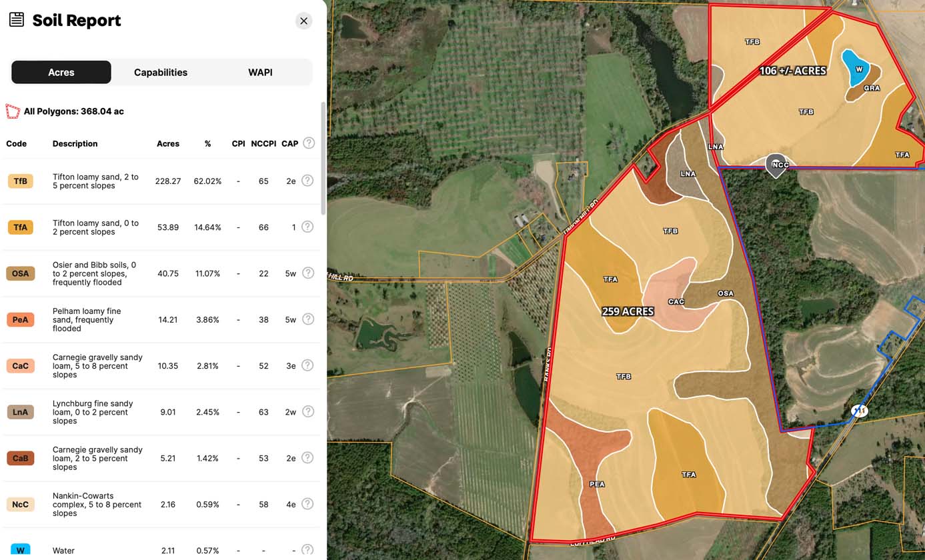The image size is (925, 560).
Task: Open the help icon beside CAP header
Action: [x=308, y=143]
